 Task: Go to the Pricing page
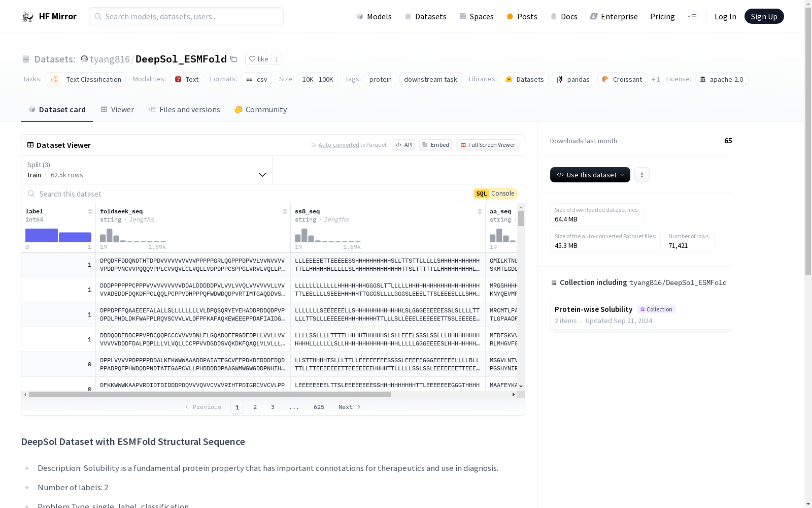(662, 17)
